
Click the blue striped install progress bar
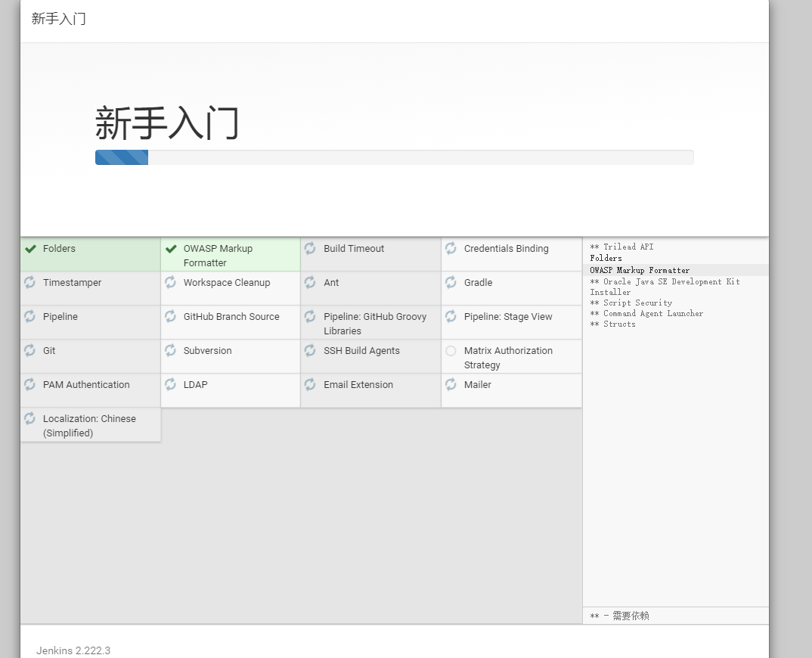(122, 157)
